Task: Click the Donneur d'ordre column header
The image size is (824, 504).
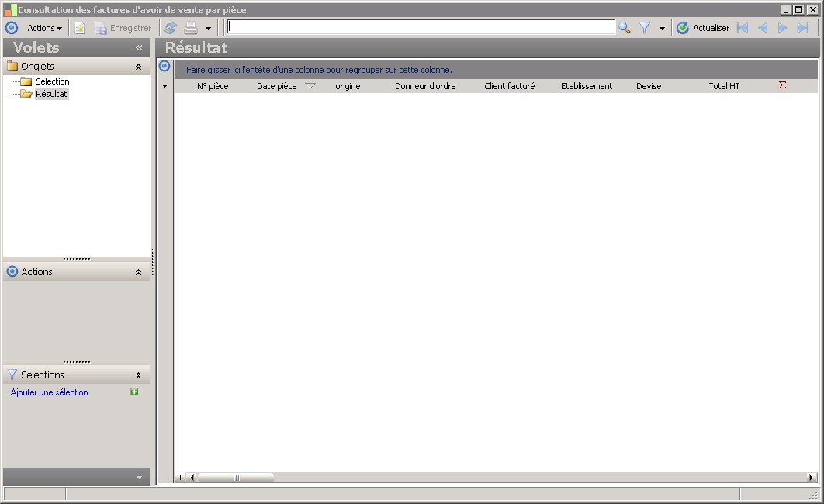Action: (x=425, y=86)
